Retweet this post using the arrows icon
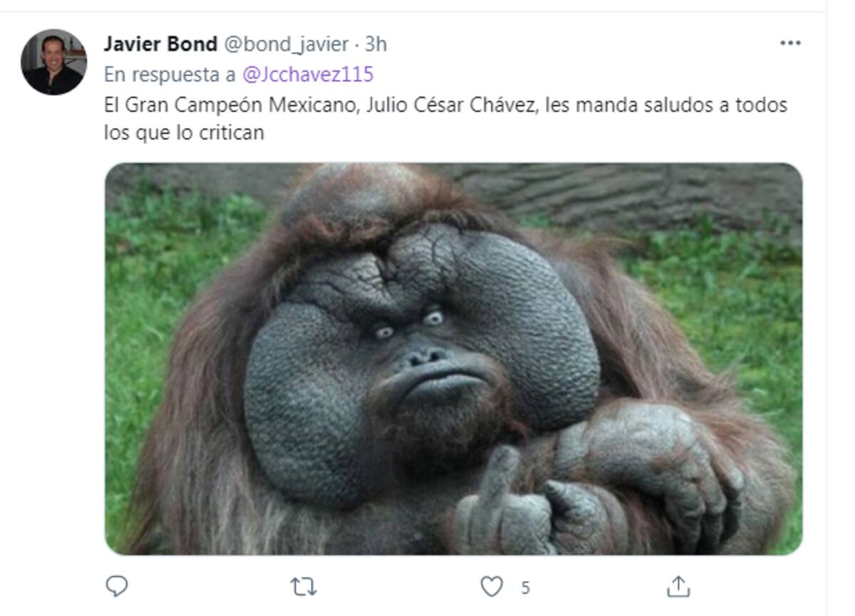The image size is (855, 616). tap(304, 587)
